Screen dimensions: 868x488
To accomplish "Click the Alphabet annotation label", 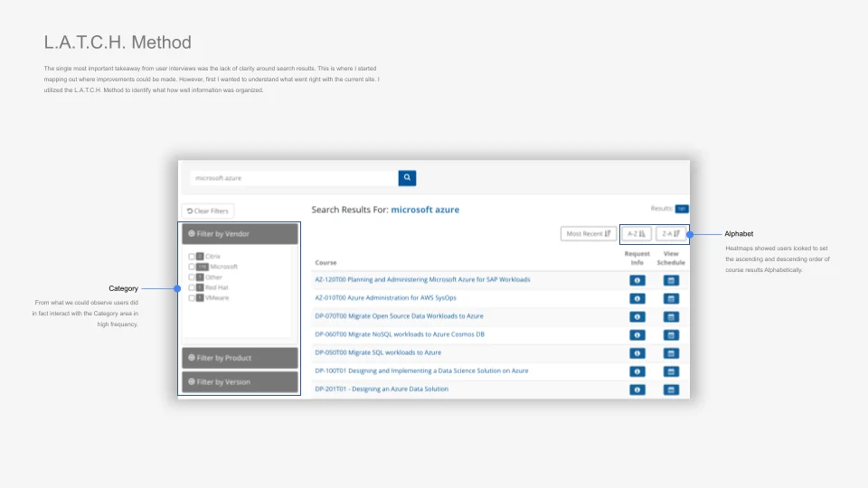I will tap(739, 233).
